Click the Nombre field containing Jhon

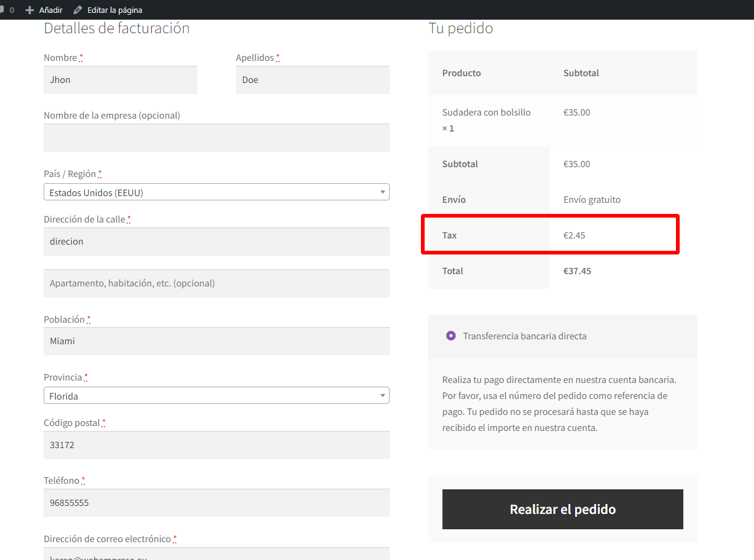120,80
